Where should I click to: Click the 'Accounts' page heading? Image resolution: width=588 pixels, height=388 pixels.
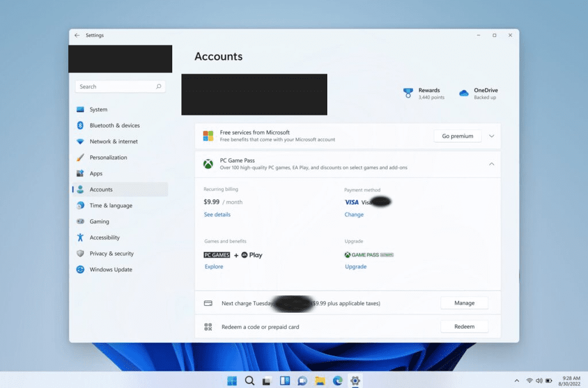[x=219, y=56]
